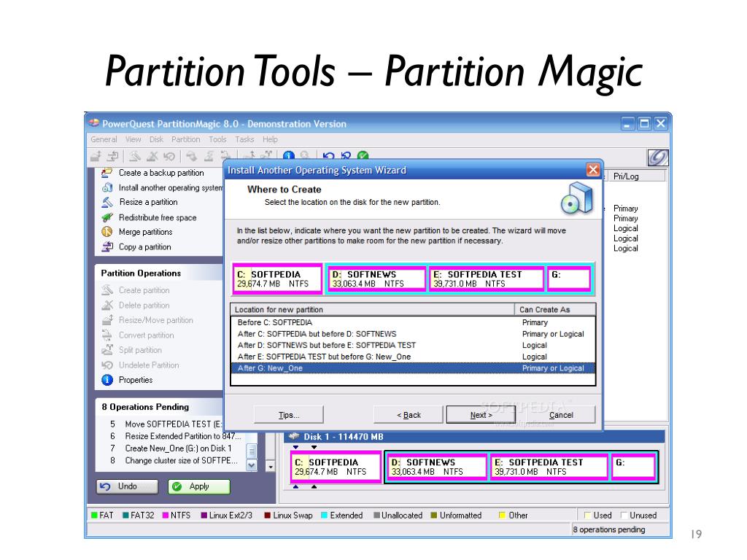Open the View menu
Viewport: 747px width, 560px height.
coord(133,139)
